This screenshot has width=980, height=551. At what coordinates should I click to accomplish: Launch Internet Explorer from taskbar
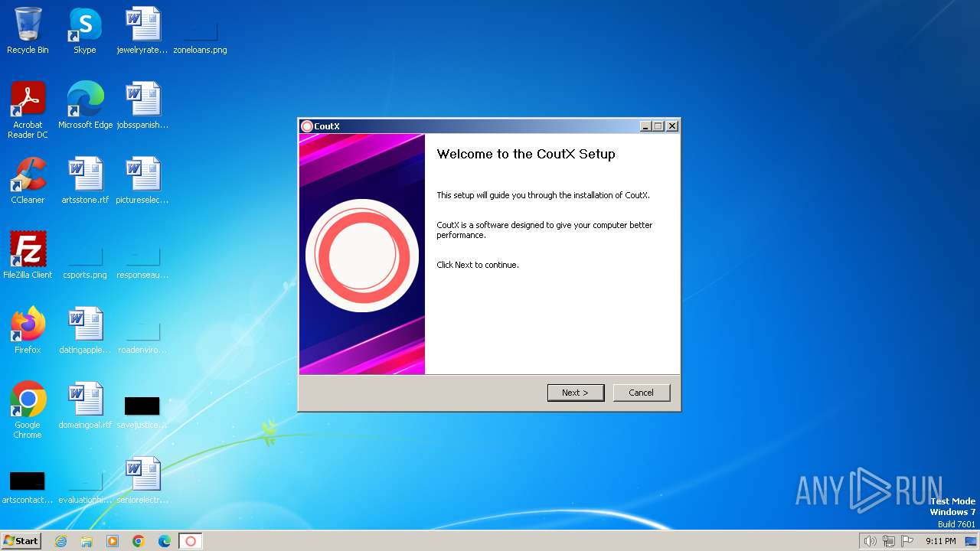(60, 541)
